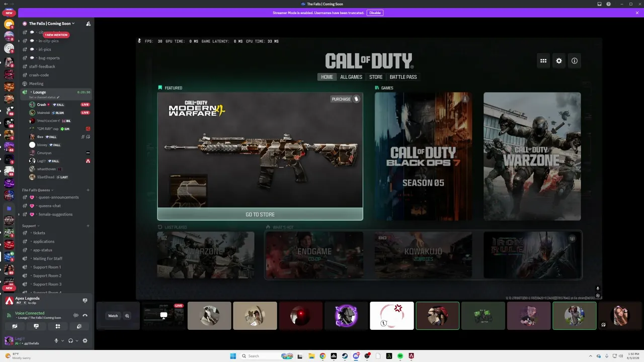
Task: Open the tickets channel
Action: (39, 233)
